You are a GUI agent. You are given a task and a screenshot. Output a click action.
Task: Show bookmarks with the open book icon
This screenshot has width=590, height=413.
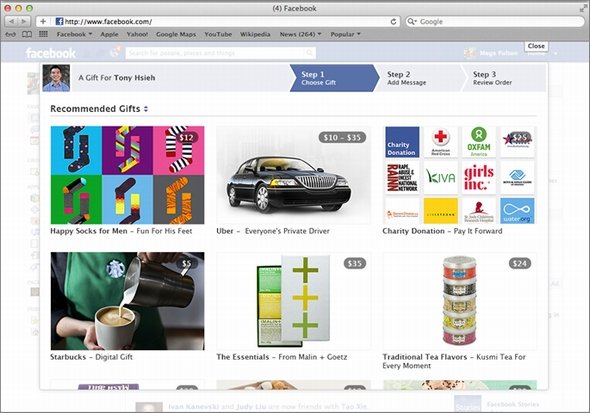coord(27,34)
